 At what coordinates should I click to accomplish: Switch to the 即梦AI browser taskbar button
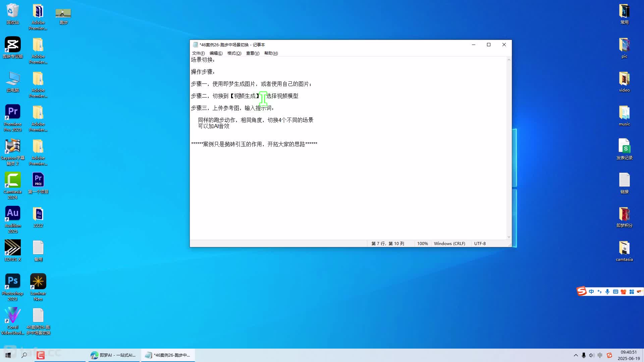(x=113, y=355)
